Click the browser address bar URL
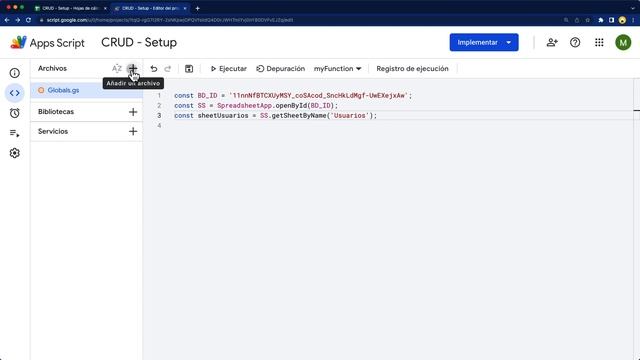The image size is (640, 360). (169, 20)
